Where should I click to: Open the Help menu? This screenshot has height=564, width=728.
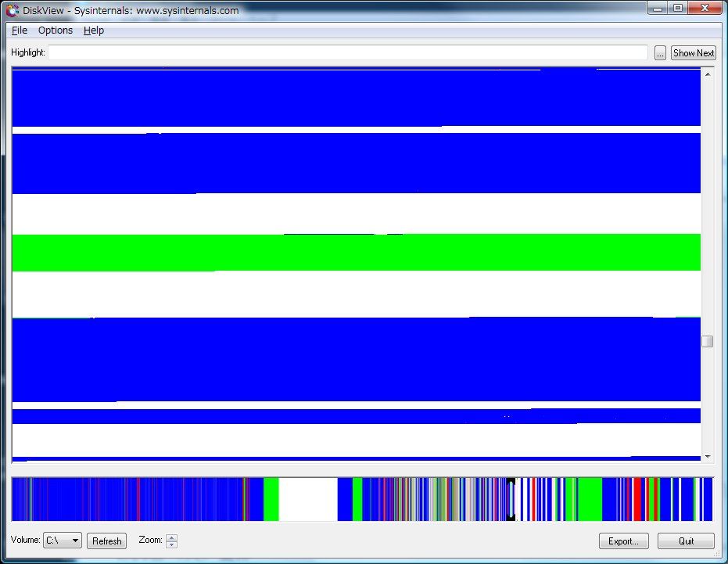pos(93,31)
